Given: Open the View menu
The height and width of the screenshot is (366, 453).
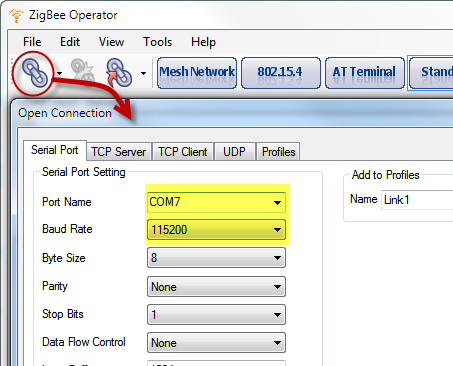Looking at the screenshot, I should [111, 42].
